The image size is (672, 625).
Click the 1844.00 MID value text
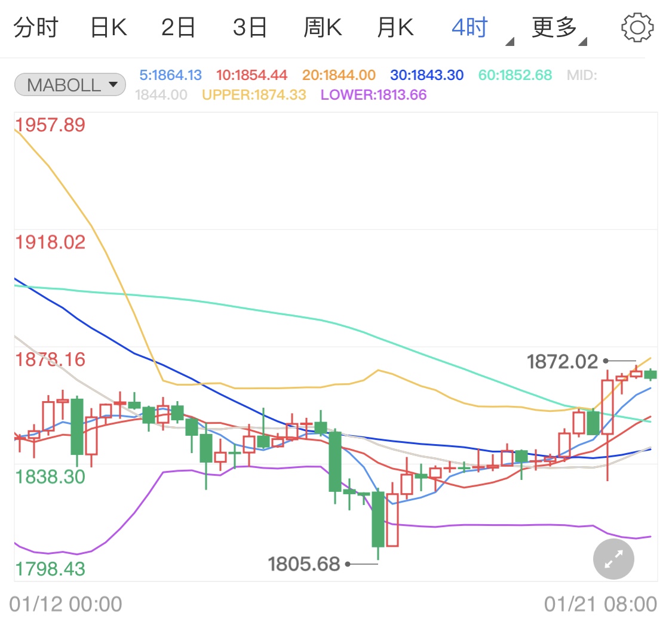coord(161,95)
